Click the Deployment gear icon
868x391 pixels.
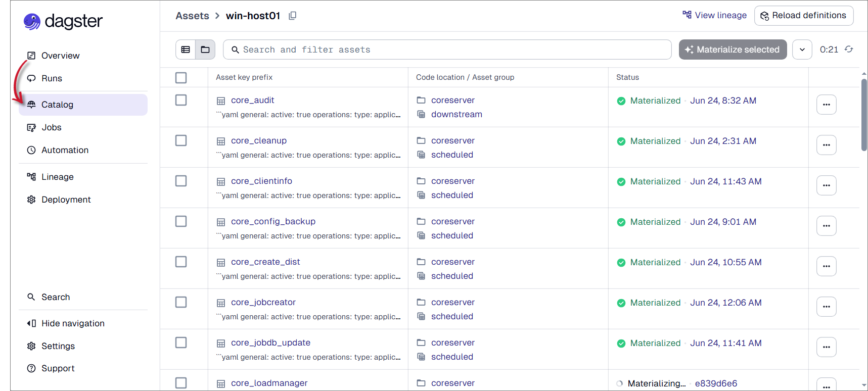(x=31, y=200)
